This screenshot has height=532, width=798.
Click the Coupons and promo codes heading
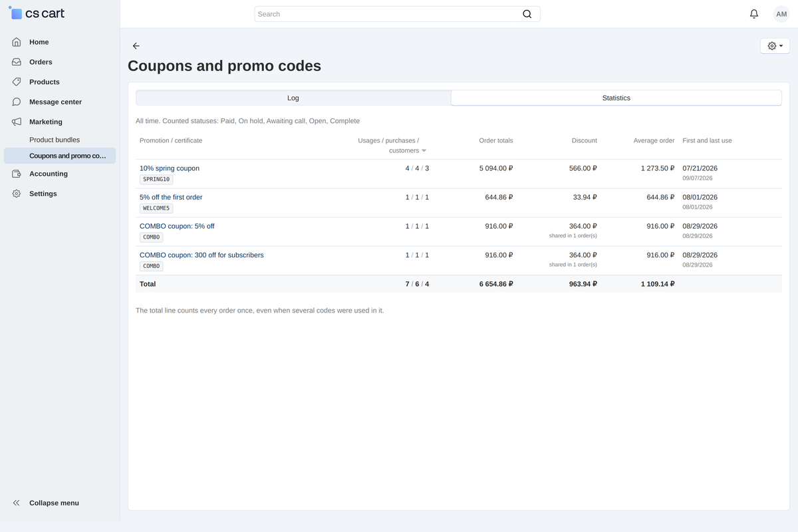point(224,66)
